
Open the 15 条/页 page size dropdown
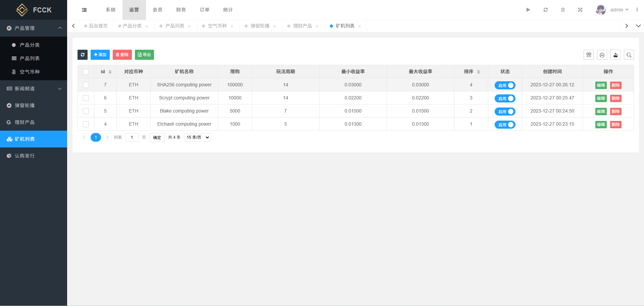[x=197, y=137]
